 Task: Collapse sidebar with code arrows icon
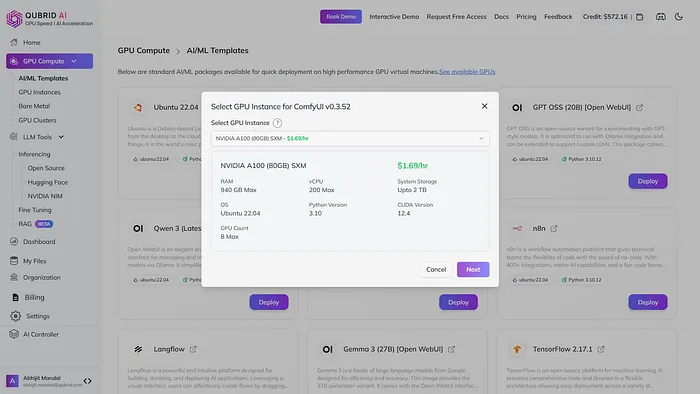point(88,381)
